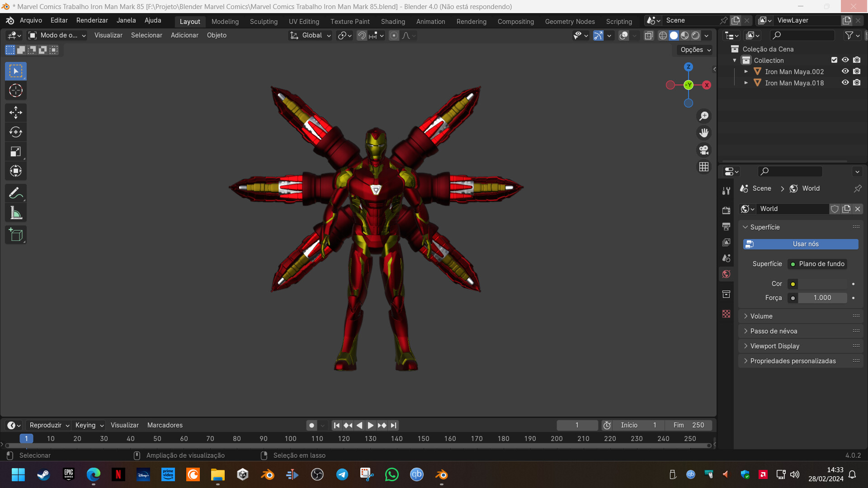
Task: Click the current frame input field
Action: click(577, 425)
